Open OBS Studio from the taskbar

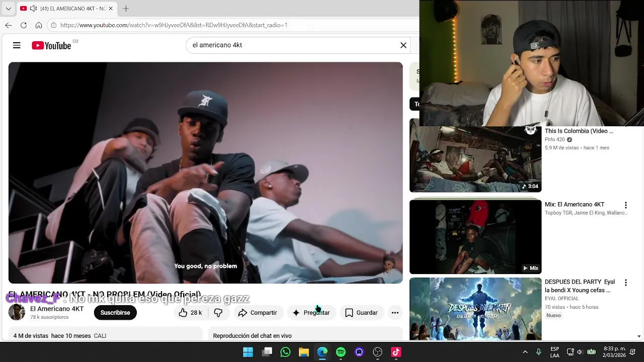[377, 352]
